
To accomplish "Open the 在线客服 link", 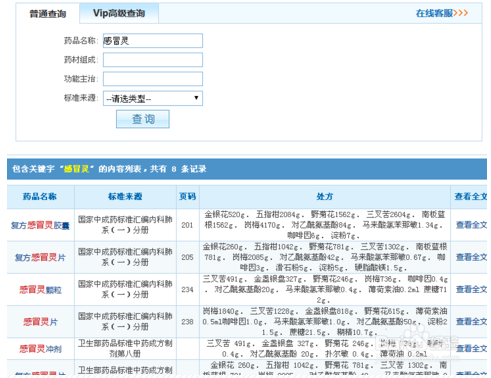I will (x=442, y=13).
